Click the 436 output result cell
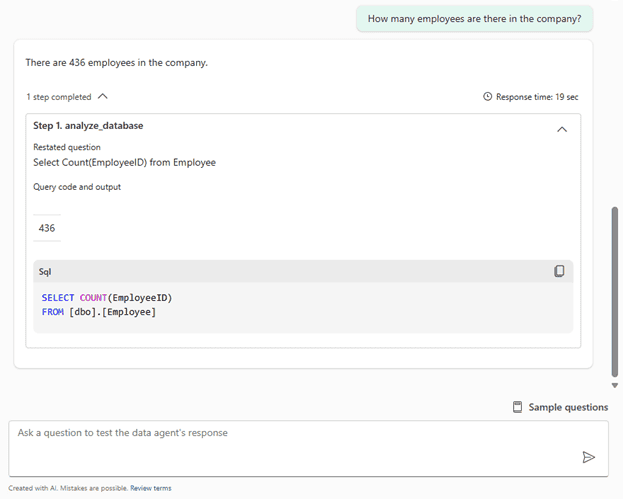 coord(47,228)
